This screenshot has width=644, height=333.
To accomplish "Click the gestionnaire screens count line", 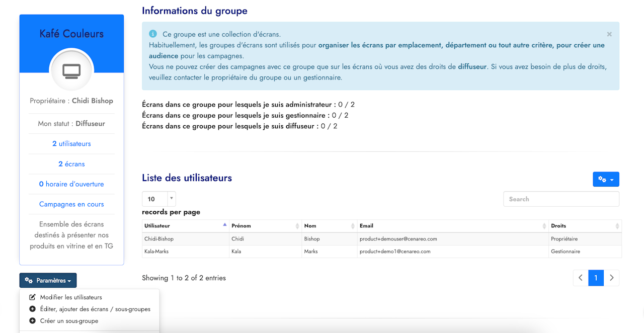I will (245, 115).
